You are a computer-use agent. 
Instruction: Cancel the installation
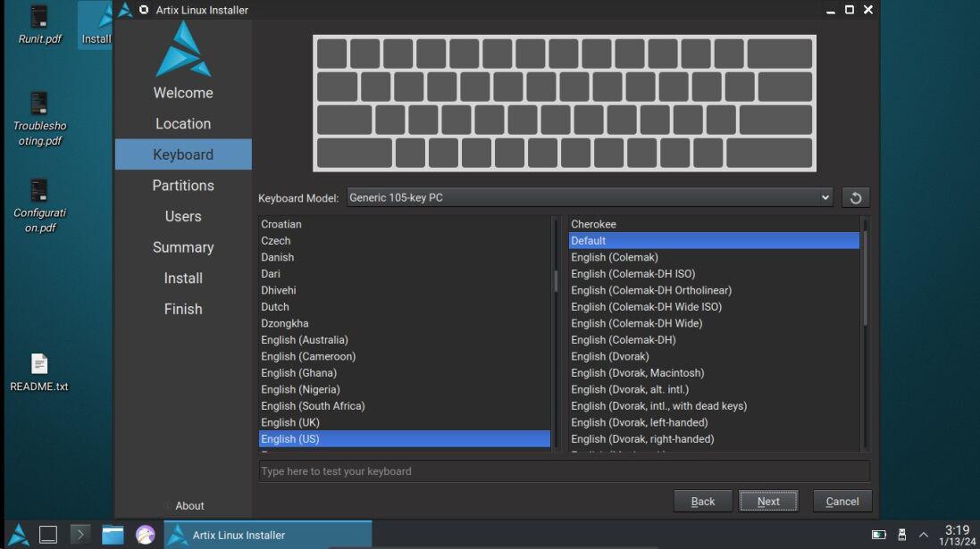842,501
